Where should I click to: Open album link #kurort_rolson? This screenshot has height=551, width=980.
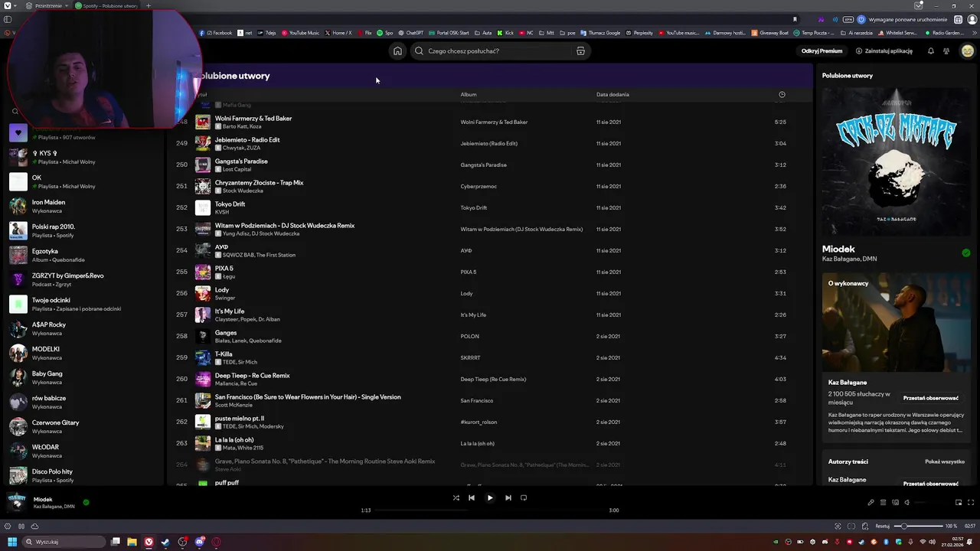479,422
